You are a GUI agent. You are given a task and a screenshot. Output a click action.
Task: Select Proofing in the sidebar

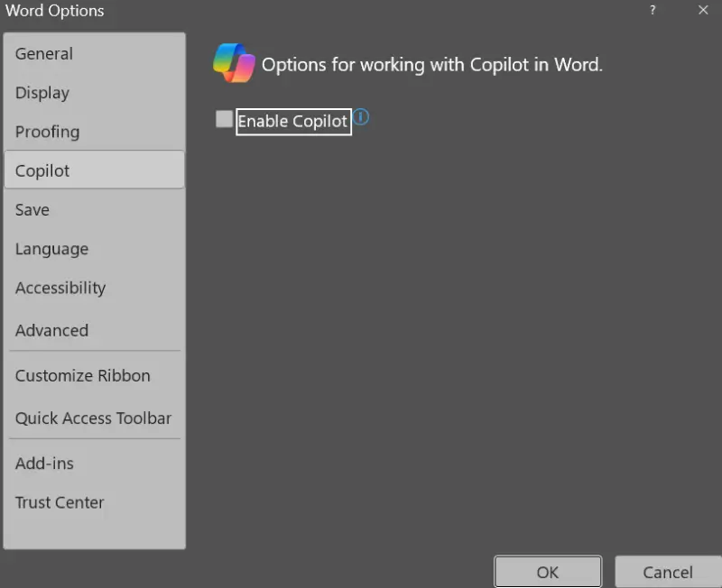(x=48, y=132)
